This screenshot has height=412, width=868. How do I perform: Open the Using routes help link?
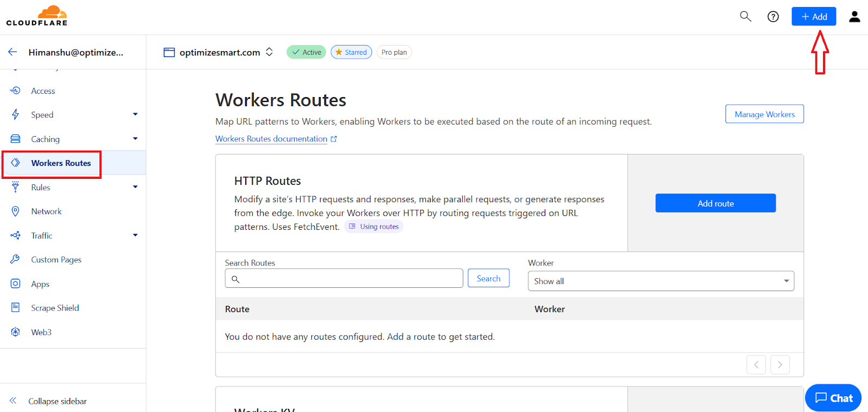(374, 227)
